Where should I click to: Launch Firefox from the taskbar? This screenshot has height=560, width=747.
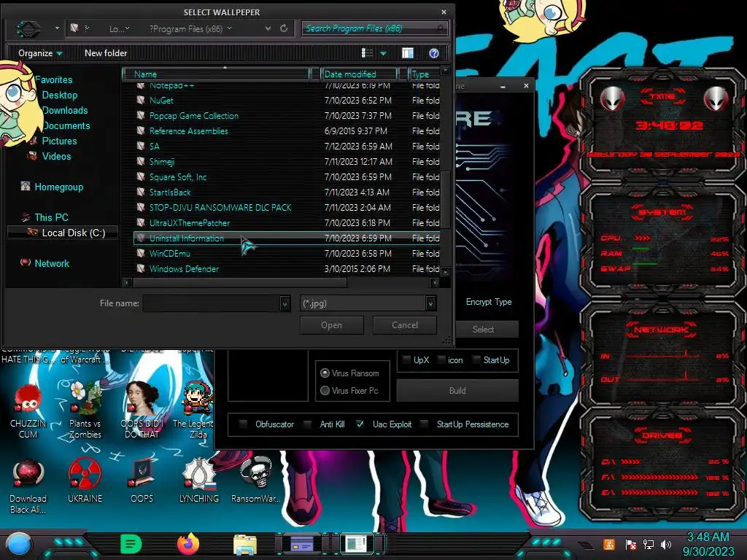tap(188, 544)
